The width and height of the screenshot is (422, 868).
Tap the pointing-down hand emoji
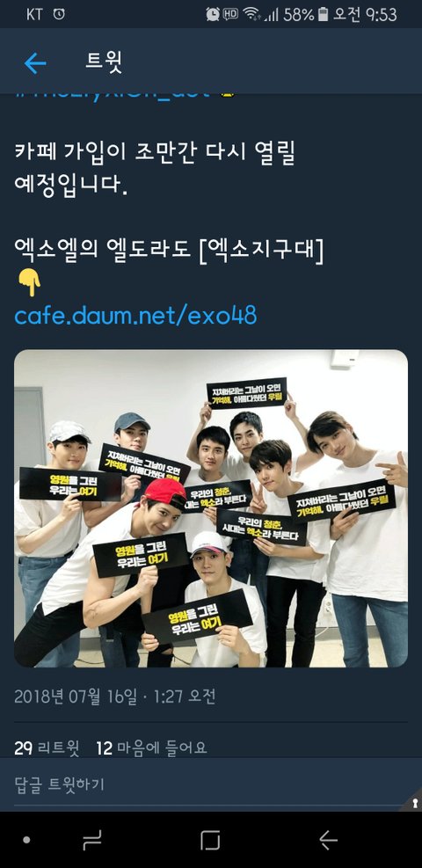coord(29,283)
